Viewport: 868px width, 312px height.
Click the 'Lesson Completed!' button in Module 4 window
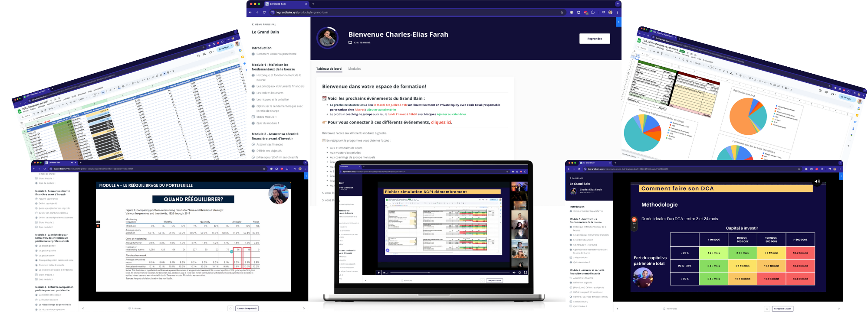pyautogui.click(x=247, y=309)
